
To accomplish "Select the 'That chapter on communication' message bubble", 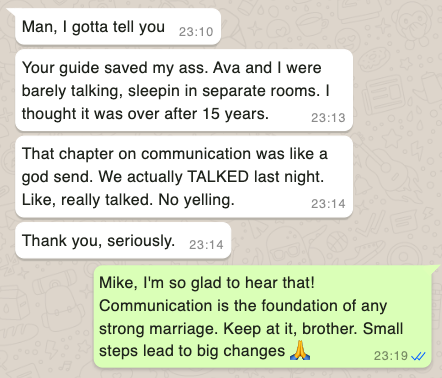I will pos(184,177).
